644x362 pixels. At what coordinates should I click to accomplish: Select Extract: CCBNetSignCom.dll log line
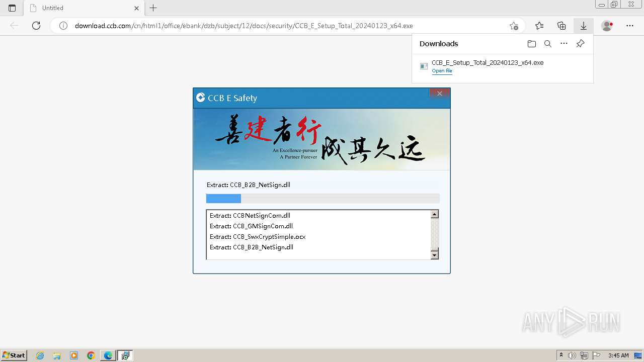tap(250, 216)
